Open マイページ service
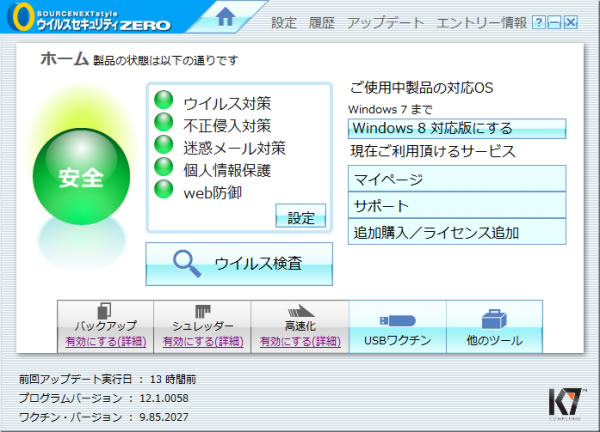The height and width of the screenshot is (432, 600). [457, 179]
